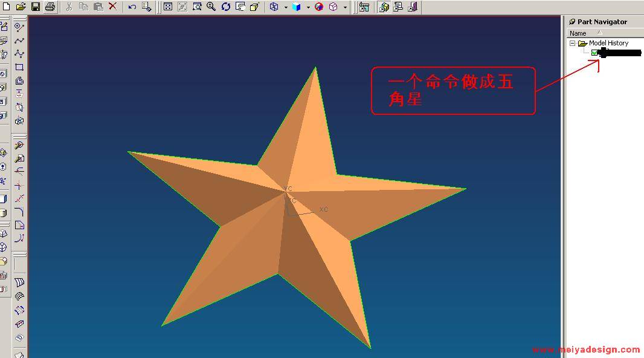Activate the Rotate view tool
The image size is (644, 358).
point(225,7)
